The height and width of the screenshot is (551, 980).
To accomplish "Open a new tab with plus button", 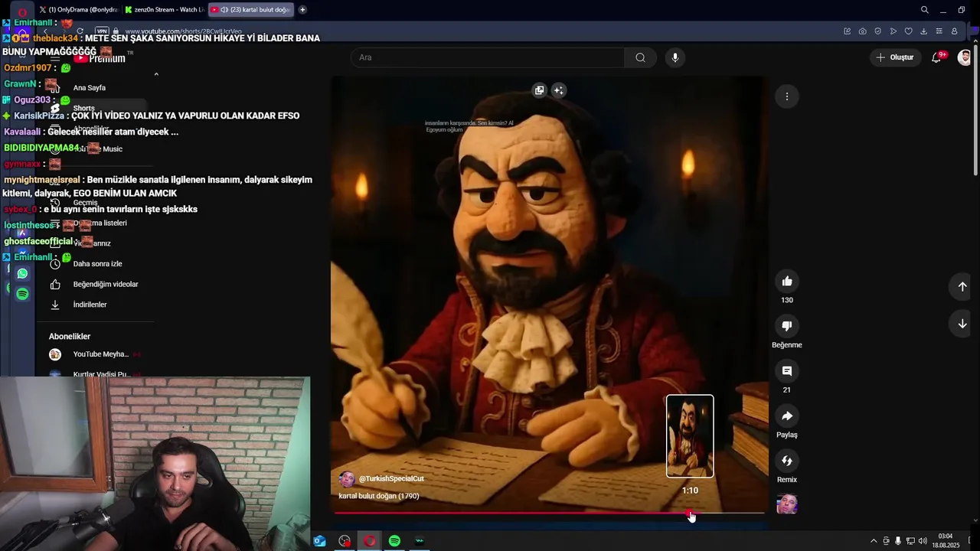I will coord(302,10).
